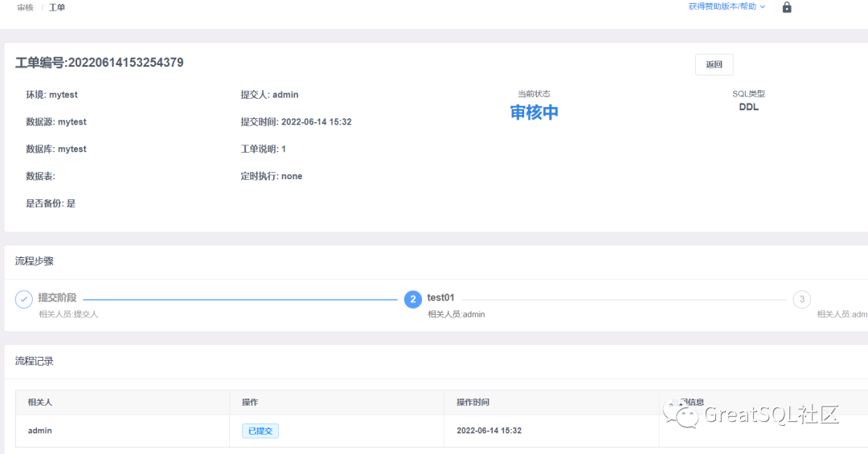The width and height of the screenshot is (868, 454).
Task: Select the 提交阶段 step label
Action: 58,297
